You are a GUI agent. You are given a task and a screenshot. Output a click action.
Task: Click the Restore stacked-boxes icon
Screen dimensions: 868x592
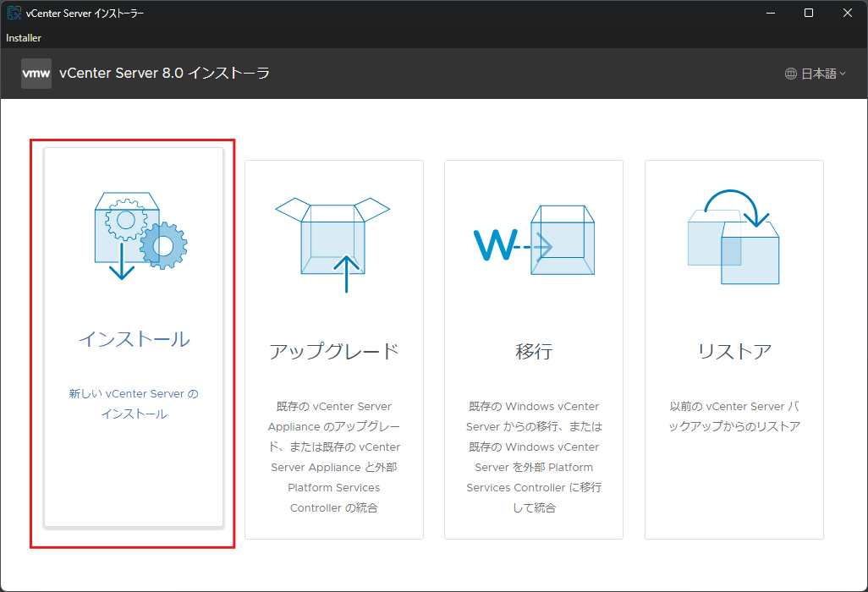[733, 237]
